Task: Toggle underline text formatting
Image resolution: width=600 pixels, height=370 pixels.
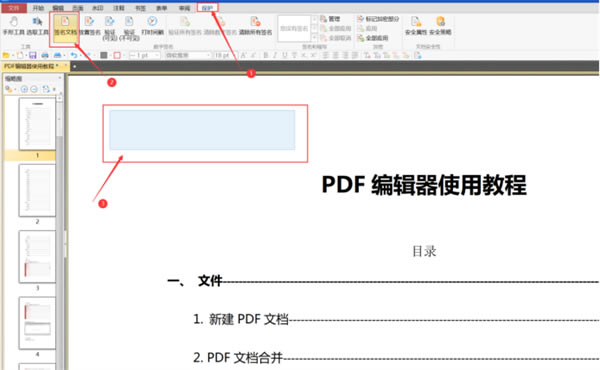Action: click(285, 55)
